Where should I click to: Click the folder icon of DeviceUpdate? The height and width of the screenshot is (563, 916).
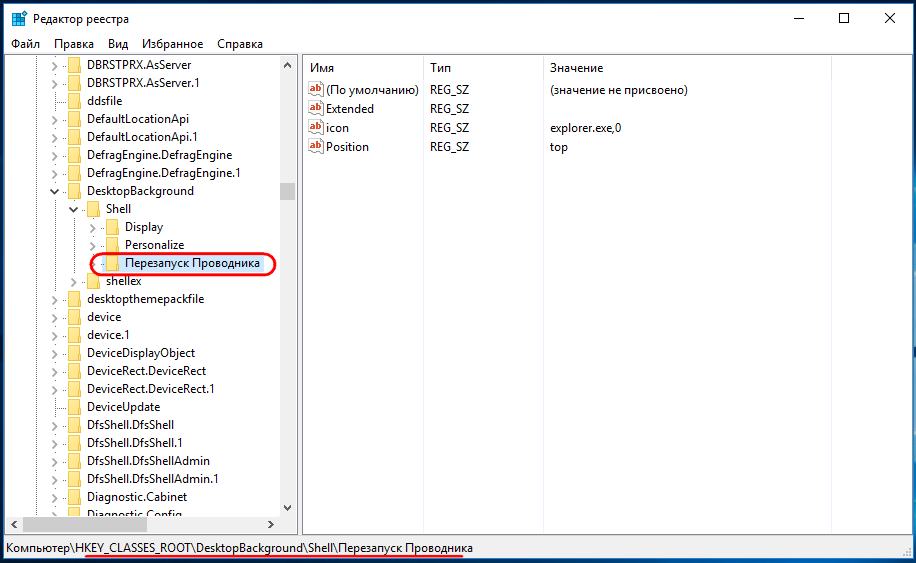pyautogui.click(x=74, y=407)
